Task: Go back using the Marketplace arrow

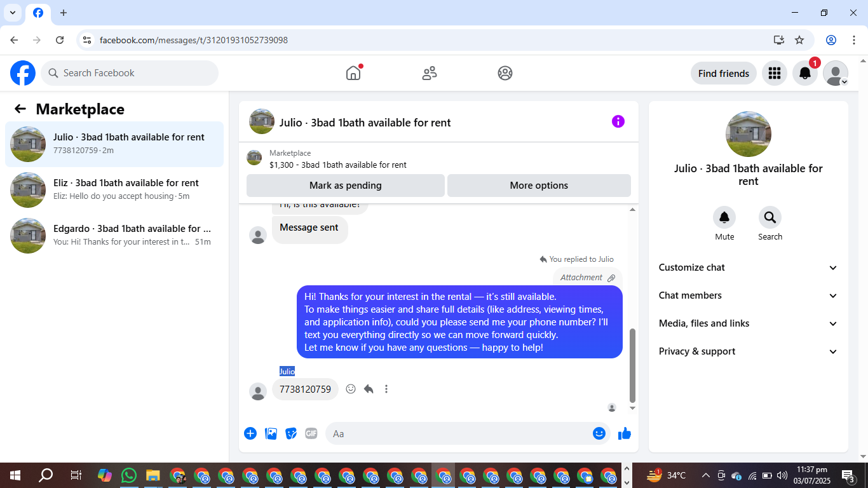Action: point(20,109)
